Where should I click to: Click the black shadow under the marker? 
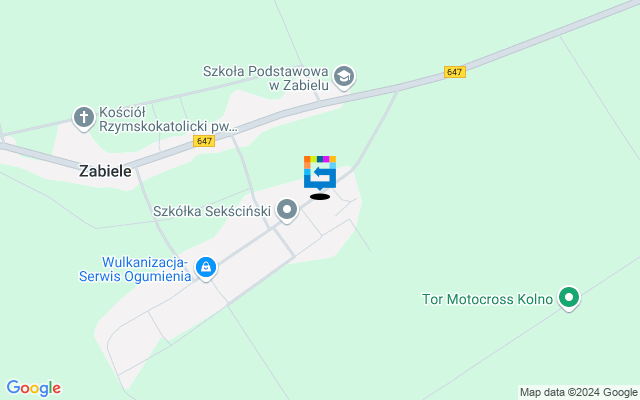coord(320,197)
